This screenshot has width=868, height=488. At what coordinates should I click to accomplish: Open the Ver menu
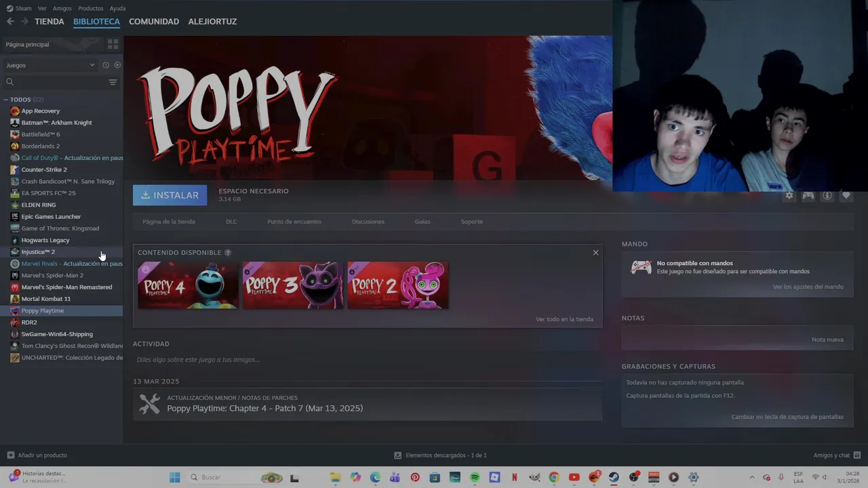42,8
